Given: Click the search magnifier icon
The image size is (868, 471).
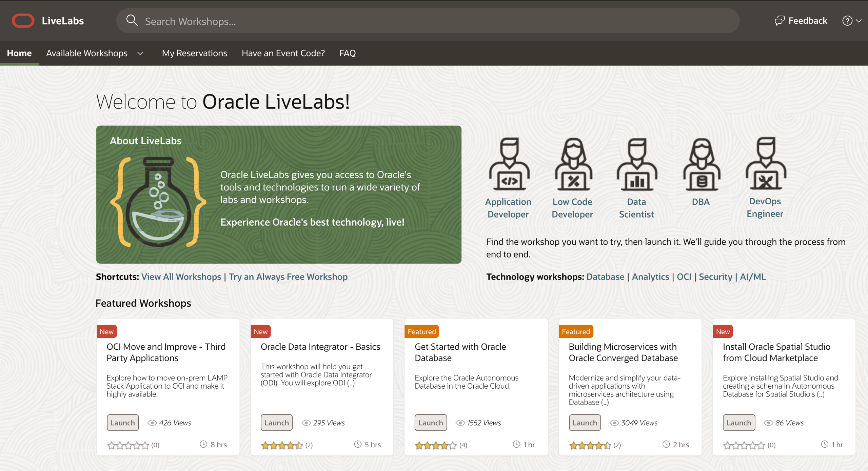Looking at the screenshot, I should click(132, 21).
